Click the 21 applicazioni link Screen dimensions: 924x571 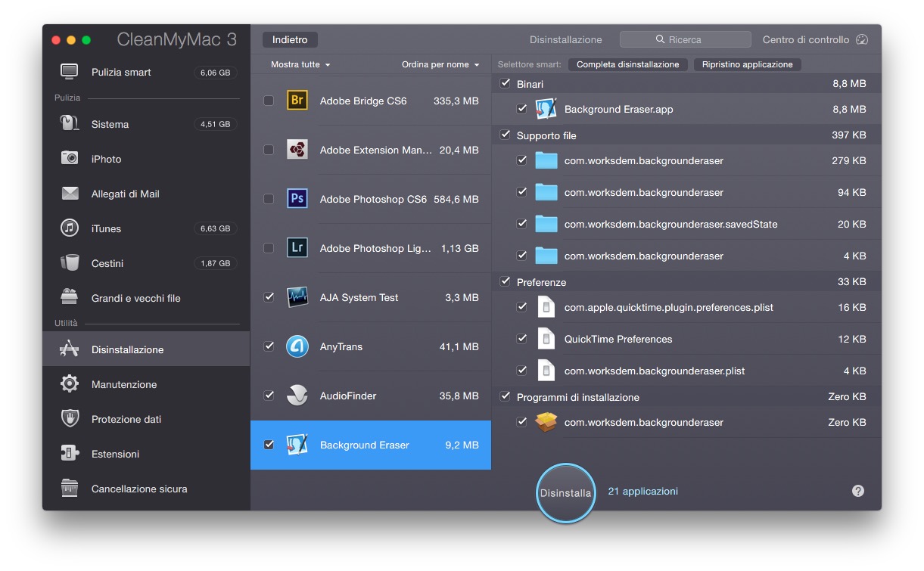point(643,491)
